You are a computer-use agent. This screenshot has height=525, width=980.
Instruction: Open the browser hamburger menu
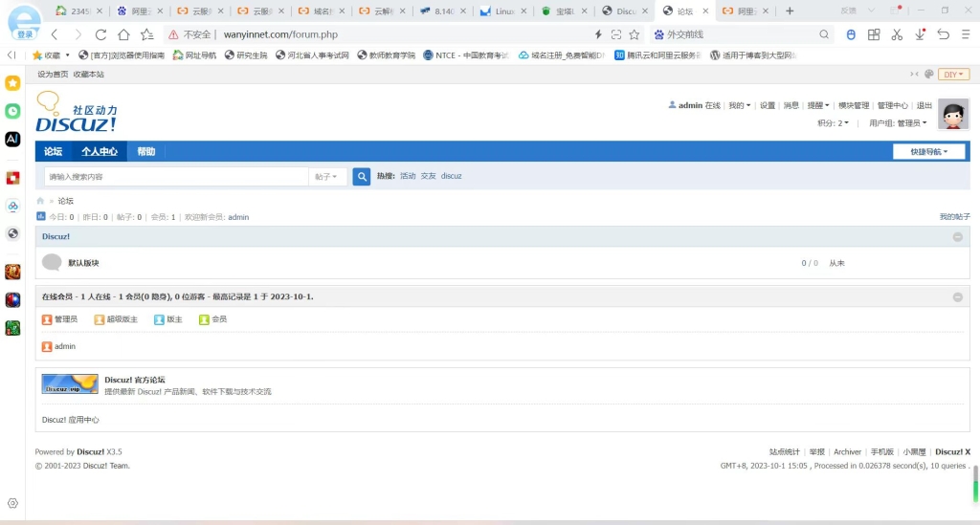(966, 34)
